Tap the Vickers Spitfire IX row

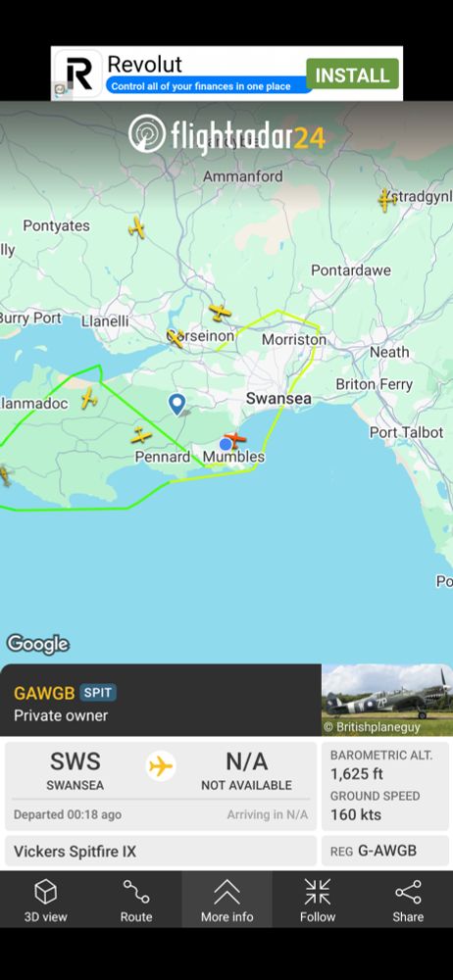pyautogui.click(x=161, y=851)
